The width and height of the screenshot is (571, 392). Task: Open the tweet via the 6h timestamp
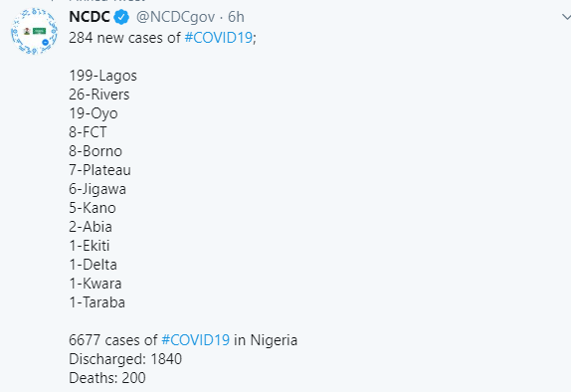236,17
